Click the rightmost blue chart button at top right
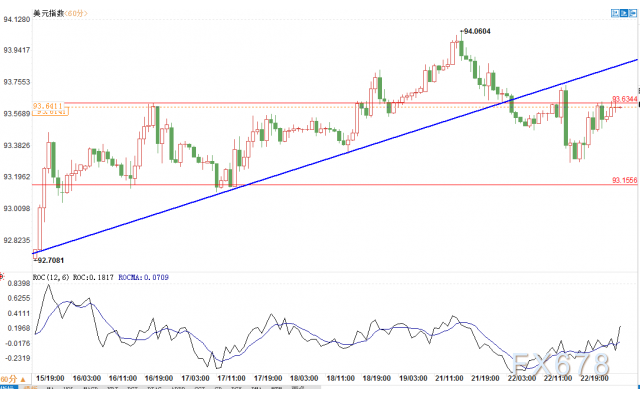 (632, 13)
